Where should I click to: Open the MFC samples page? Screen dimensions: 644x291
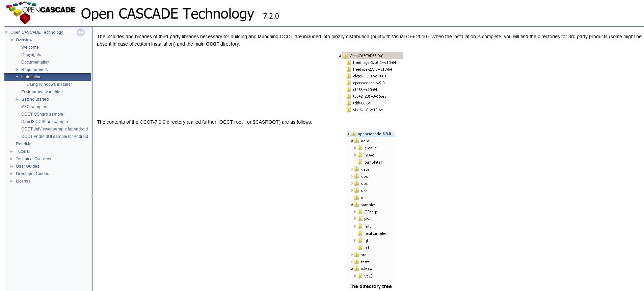34,107
